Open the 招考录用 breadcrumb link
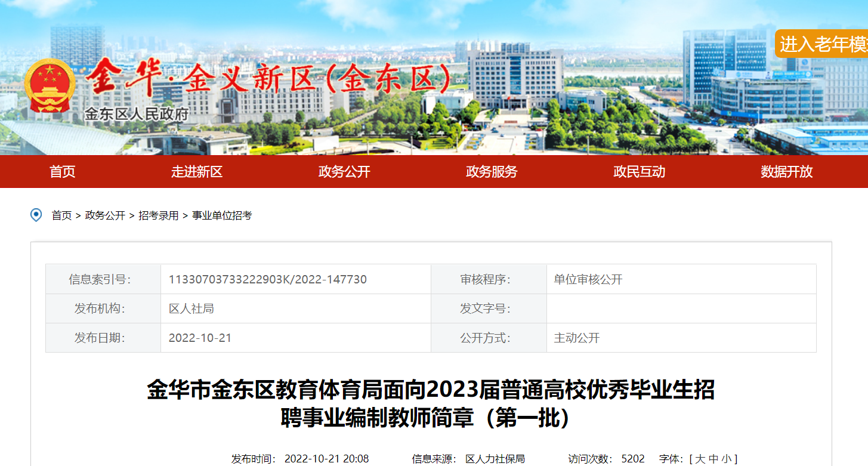The image size is (868, 466). 159,215
